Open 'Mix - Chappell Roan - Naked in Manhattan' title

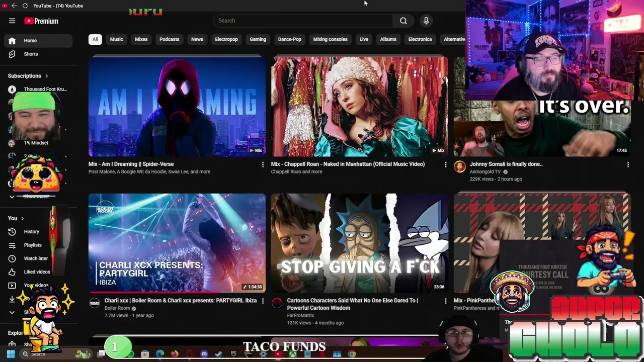(x=348, y=164)
